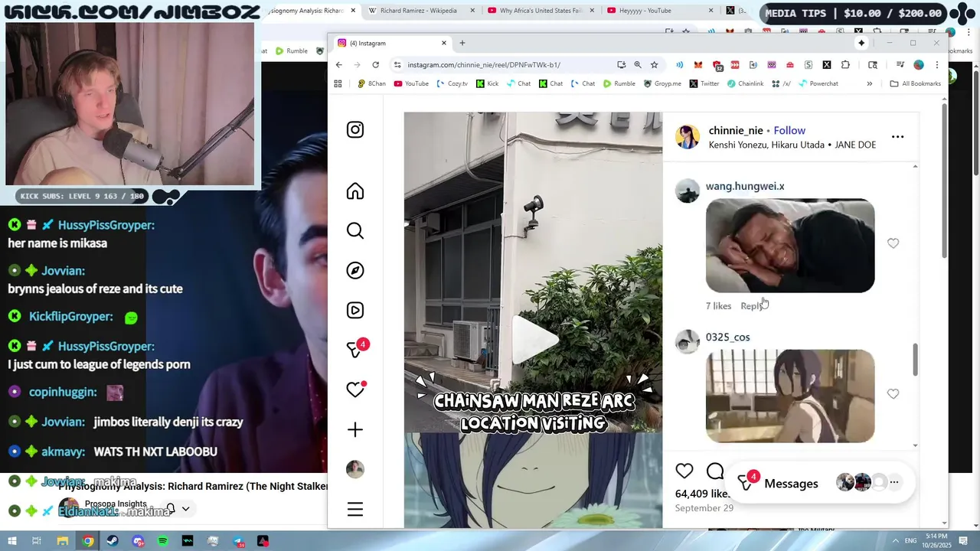
Task: Open the More hamburger menu in sidebar
Action: 355,509
